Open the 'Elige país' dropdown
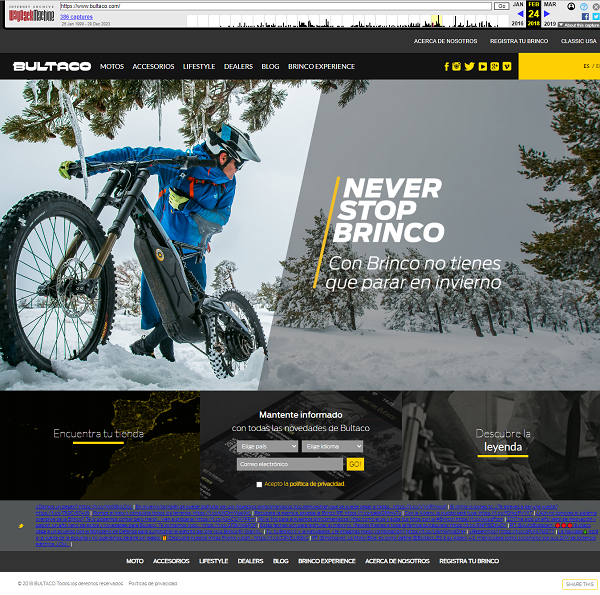This screenshot has width=600, height=595. [x=267, y=446]
